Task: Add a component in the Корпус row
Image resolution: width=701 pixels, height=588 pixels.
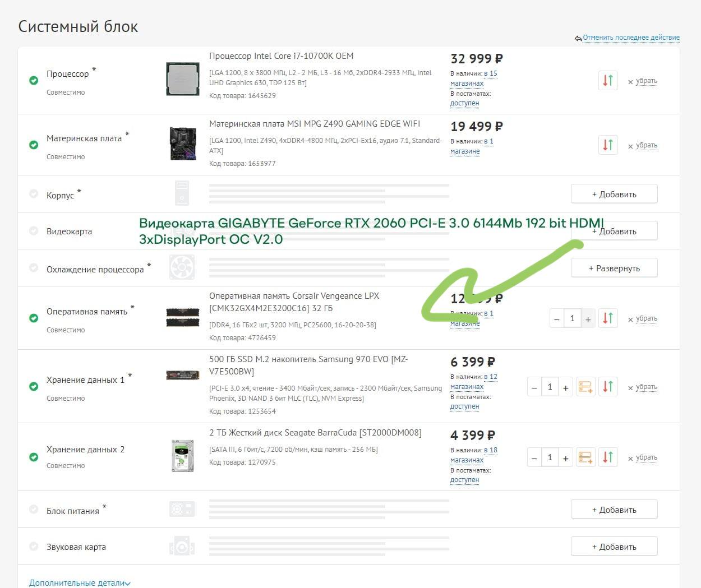Action: coord(614,194)
